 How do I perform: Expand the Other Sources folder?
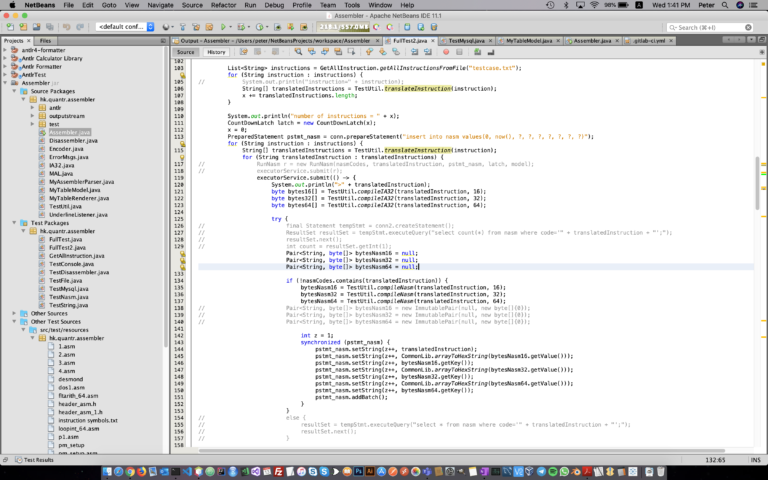[x=14, y=313]
